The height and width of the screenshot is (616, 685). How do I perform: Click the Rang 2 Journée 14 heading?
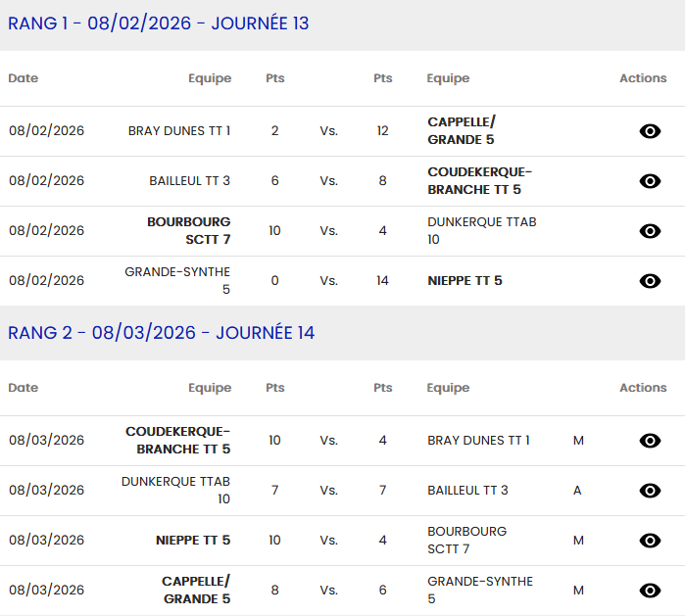coord(162,333)
